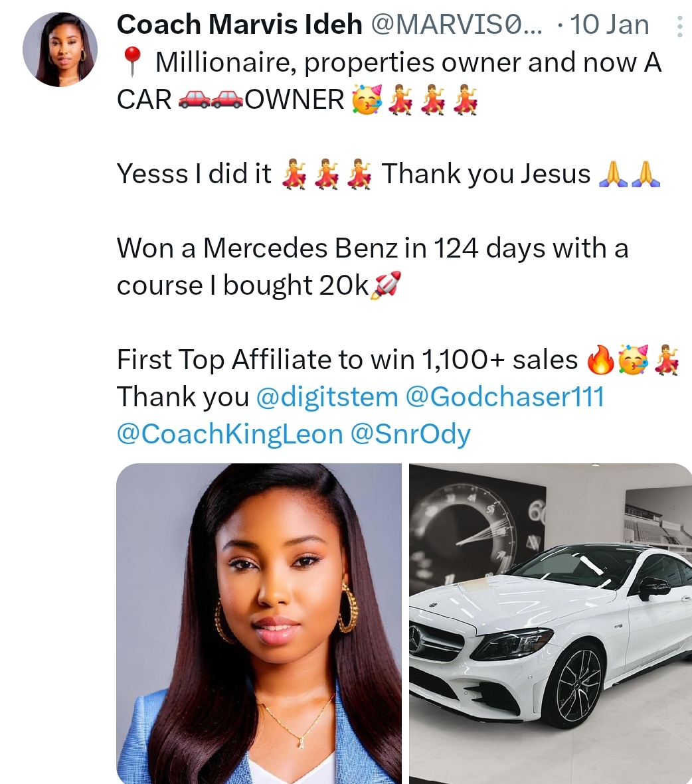Open the Coach Marvis Ideh display name
Viewport: 692px width, 784px height.
[239, 25]
